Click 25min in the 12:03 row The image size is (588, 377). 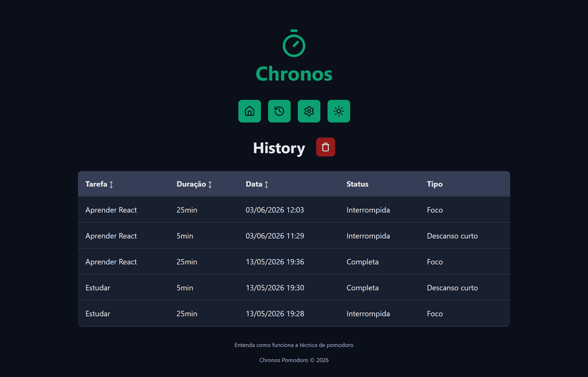187,210
